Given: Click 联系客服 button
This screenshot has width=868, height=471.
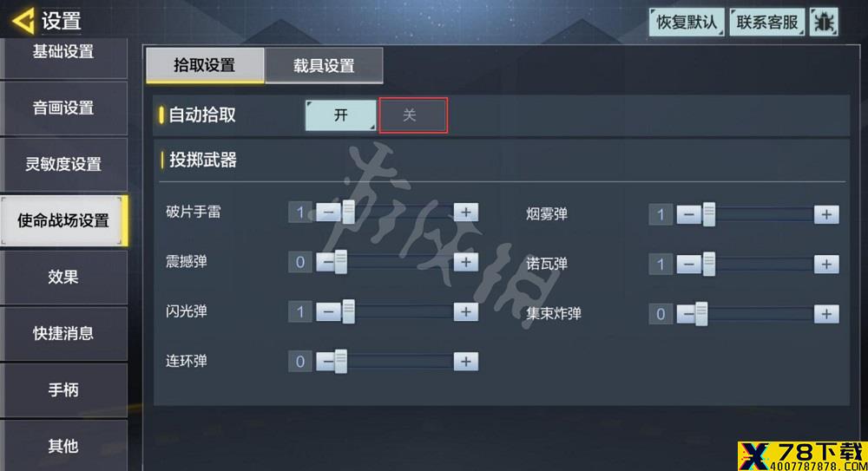Looking at the screenshot, I should [766, 23].
